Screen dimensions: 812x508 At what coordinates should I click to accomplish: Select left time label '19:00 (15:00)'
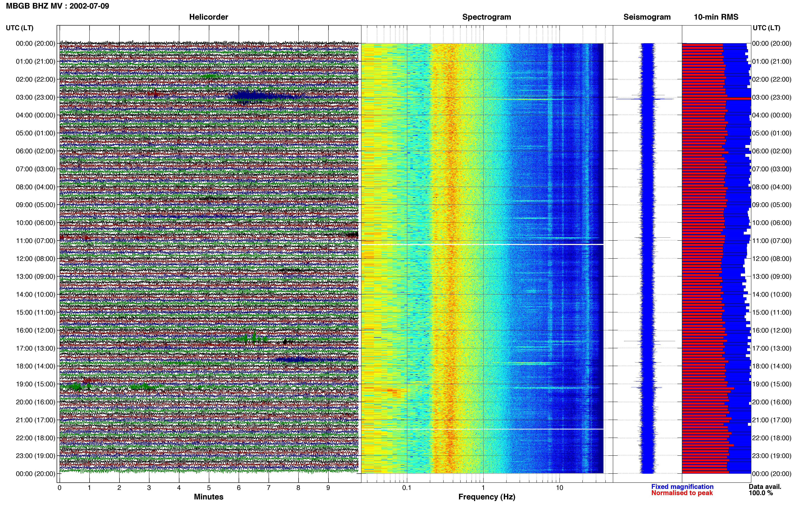coord(36,384)
